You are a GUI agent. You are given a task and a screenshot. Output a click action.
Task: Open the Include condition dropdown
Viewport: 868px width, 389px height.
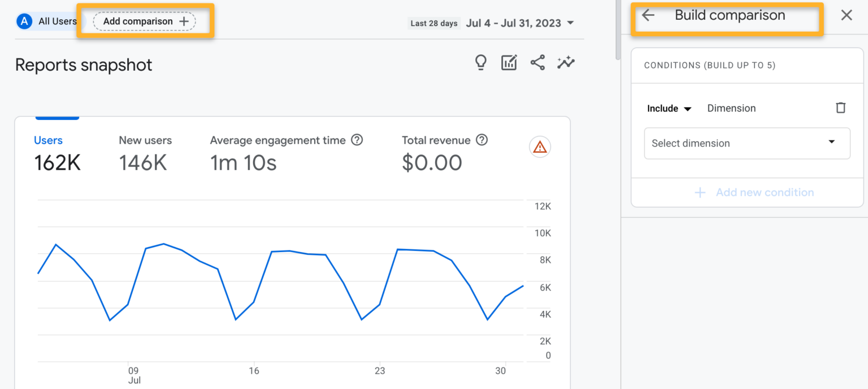(669, 108)
